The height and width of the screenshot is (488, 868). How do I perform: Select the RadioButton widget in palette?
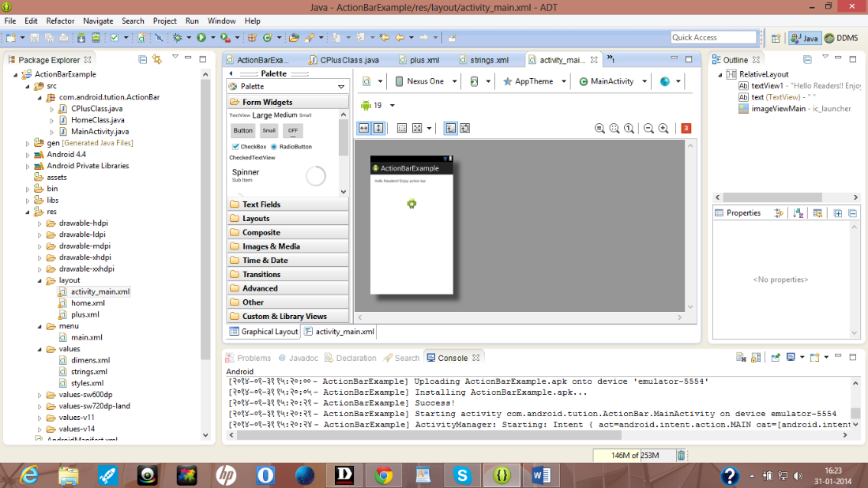point(291,147)
